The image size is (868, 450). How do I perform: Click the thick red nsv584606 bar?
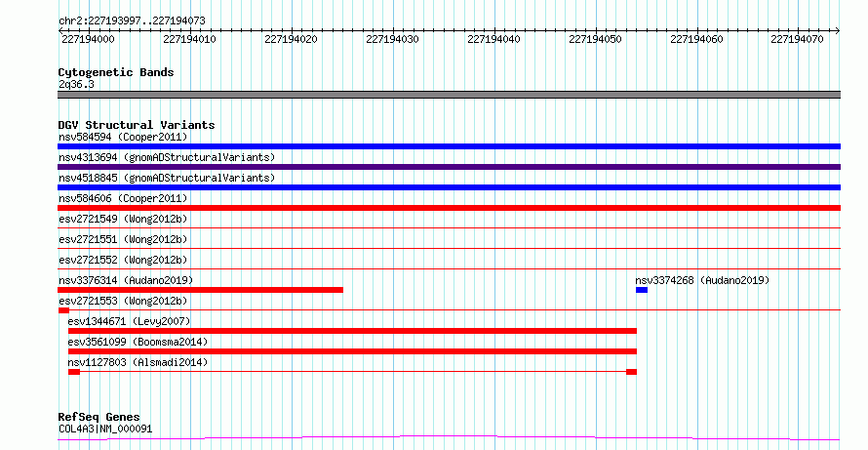click(449, 208)
